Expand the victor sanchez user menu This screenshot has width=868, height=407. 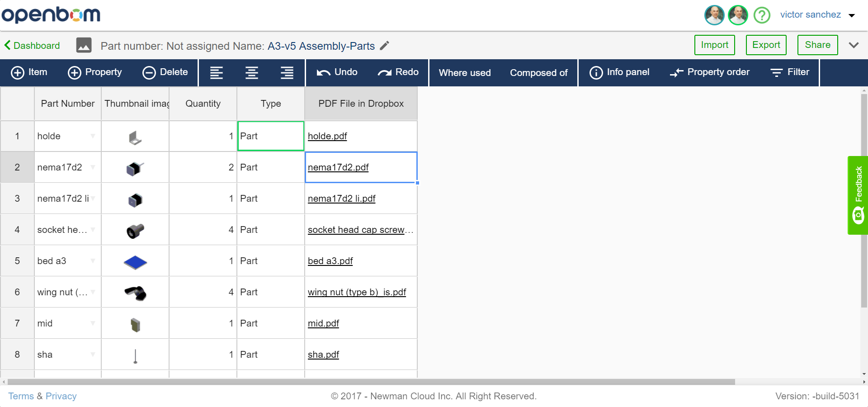pos(852,15)
